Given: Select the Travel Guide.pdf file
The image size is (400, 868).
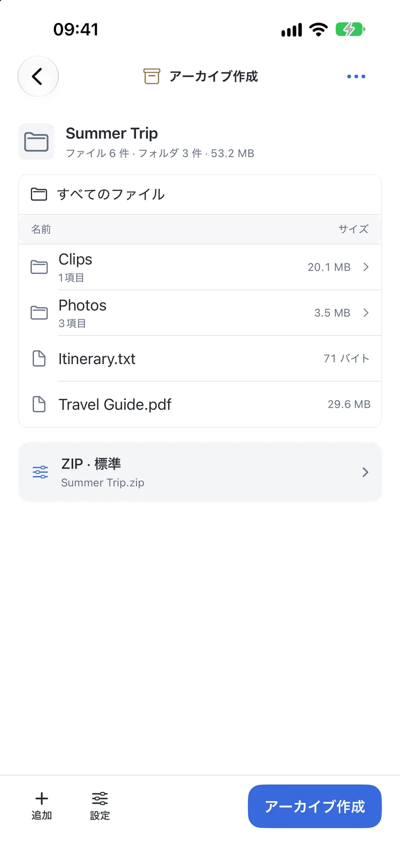Looking at the screenshot, I should coord(200,404).
